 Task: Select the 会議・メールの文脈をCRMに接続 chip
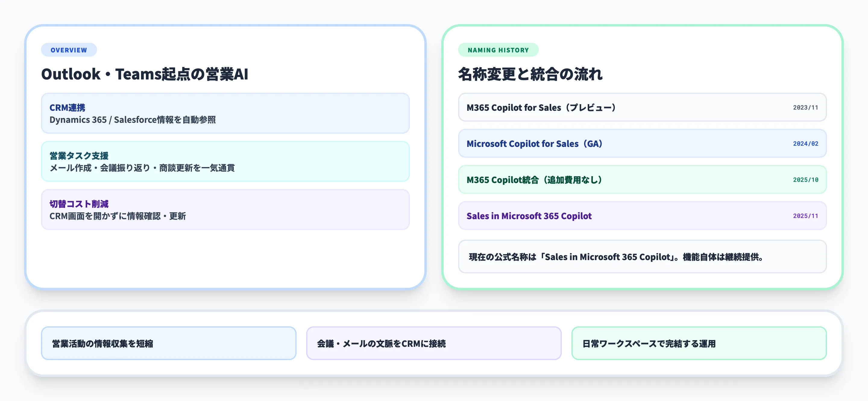[x=434, y=343]
